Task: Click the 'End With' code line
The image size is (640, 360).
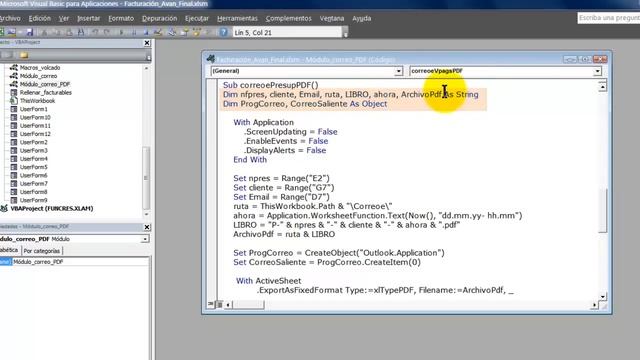Action: [x=250, y=160]
